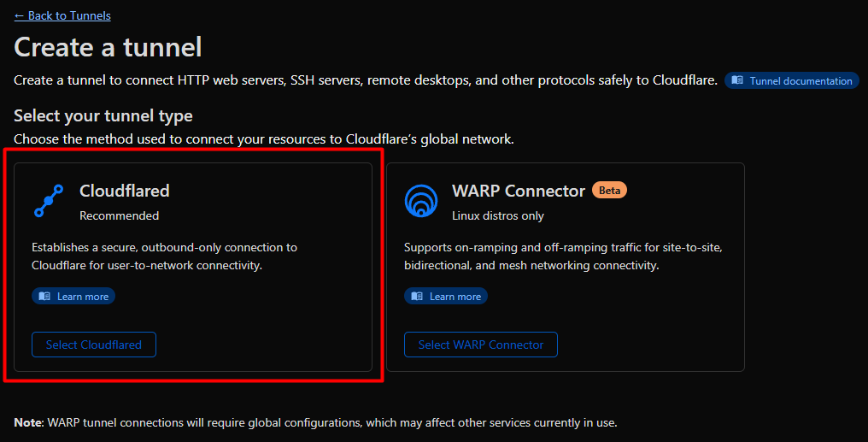Click the Cloudflared connected-nodes icon
This screenshot has height=442, width=868.
pyautogui.click(x=49, y=201)
